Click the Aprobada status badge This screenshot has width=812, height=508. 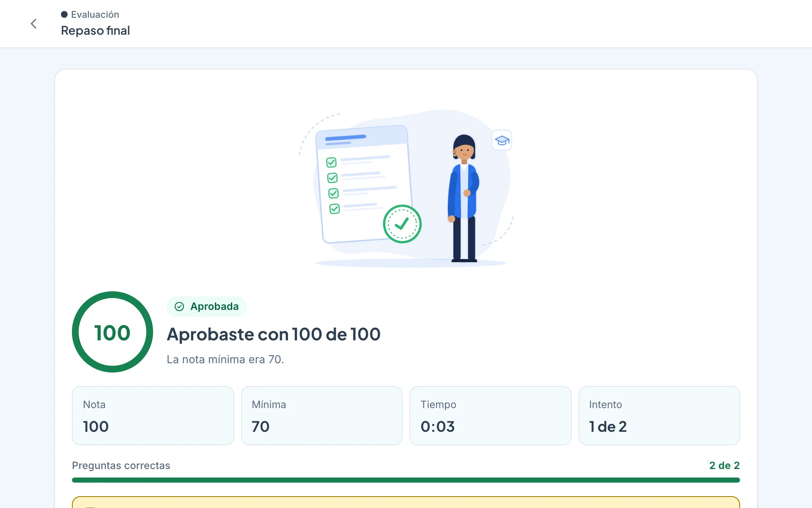207,306
